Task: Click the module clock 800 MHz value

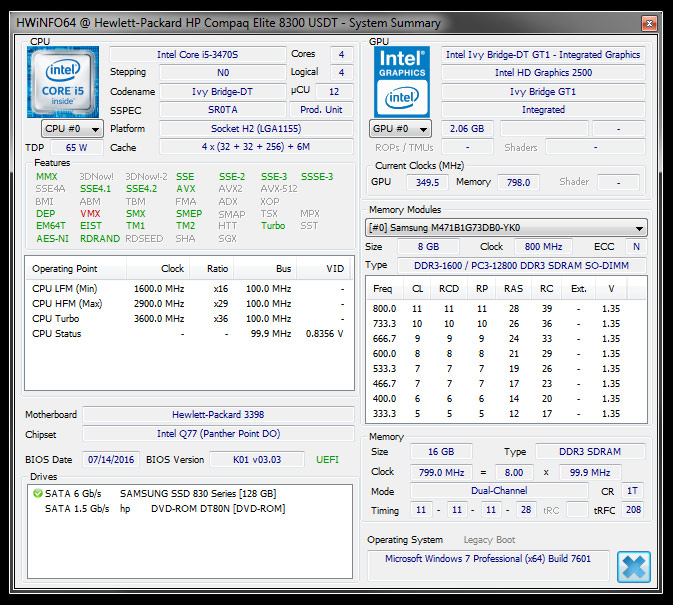Action: click(543, 247)
